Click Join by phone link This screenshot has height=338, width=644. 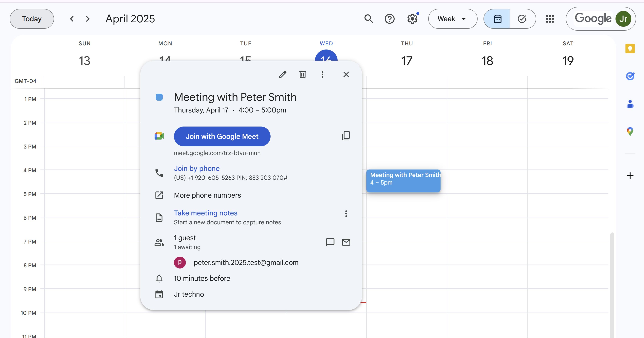point(197,168)
